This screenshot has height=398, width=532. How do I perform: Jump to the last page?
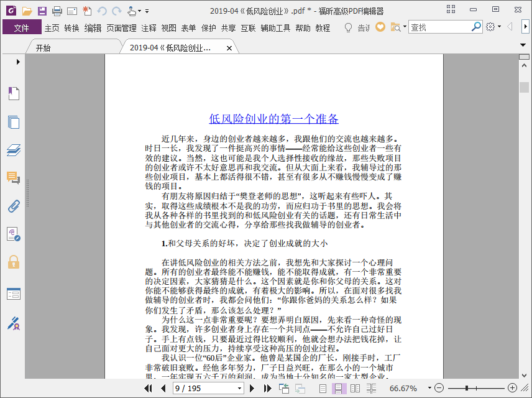pyautogui.click(x=268, y=388)
